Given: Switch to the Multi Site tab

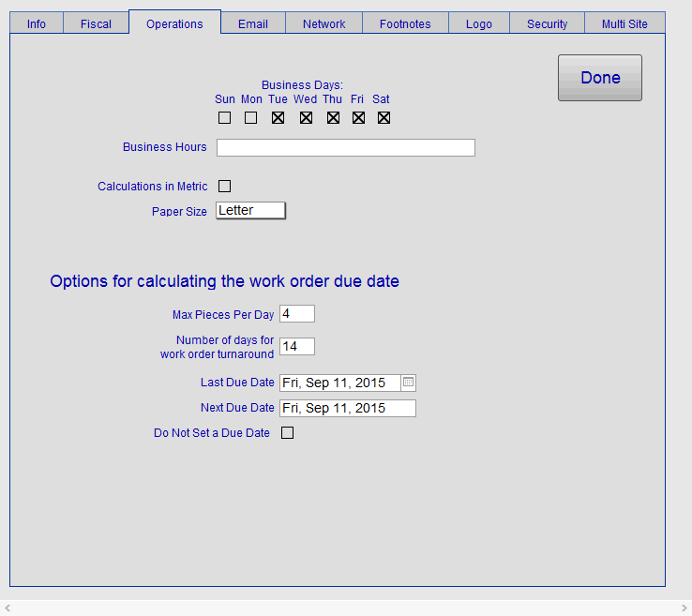Looking at the screenshot, I should pos(624,23).
